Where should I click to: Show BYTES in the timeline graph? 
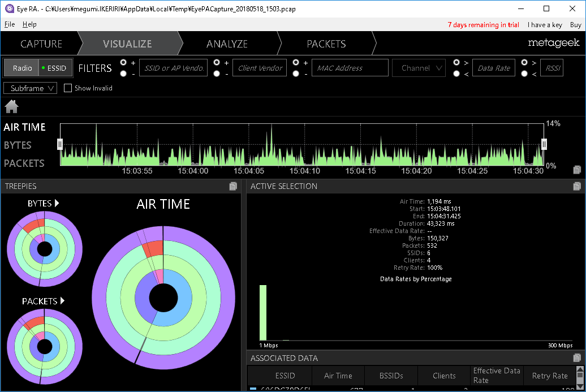tap(18, 145)
